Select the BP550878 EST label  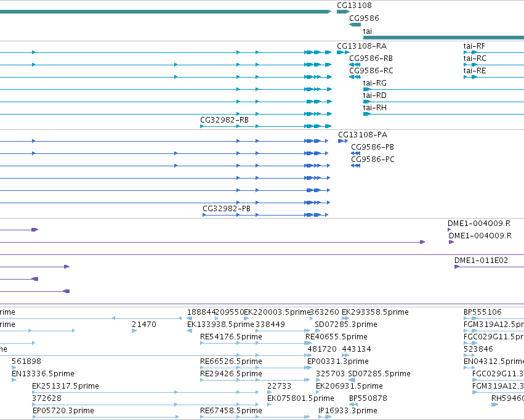tap(368, 399)
